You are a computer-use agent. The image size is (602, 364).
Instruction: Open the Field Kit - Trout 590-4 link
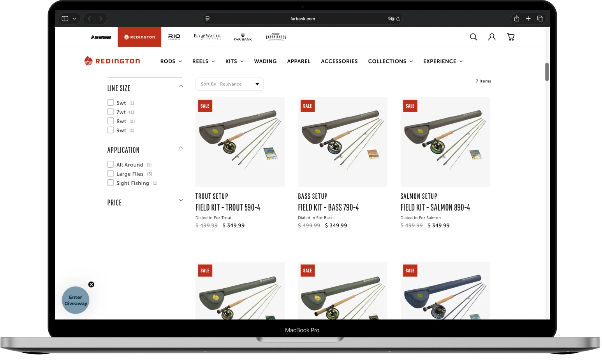click(x=228, y=208)
